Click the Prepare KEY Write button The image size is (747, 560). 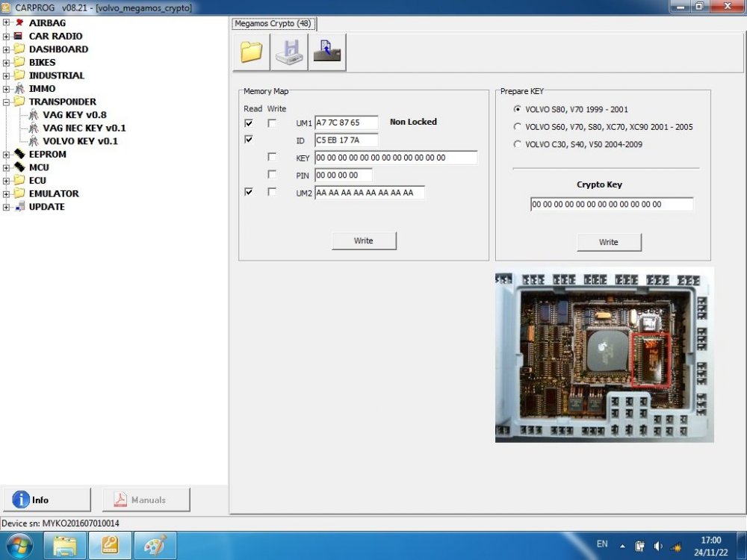pyautogui.click(x=609, y=242)
